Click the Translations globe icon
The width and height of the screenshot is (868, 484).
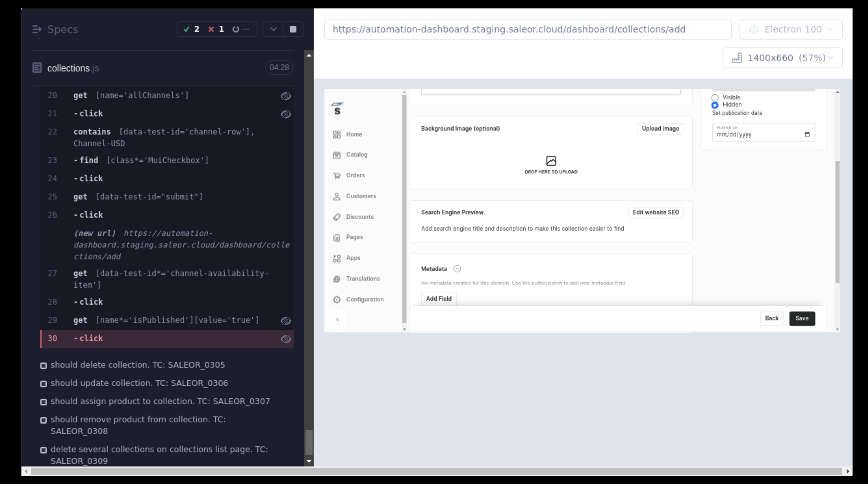(x=337, y=279)
